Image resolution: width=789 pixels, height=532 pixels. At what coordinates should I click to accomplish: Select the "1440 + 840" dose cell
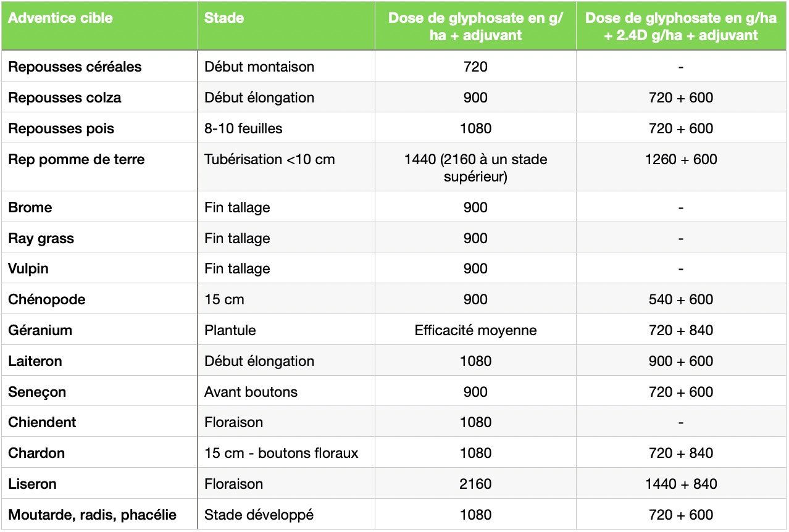tap(680, 484)
